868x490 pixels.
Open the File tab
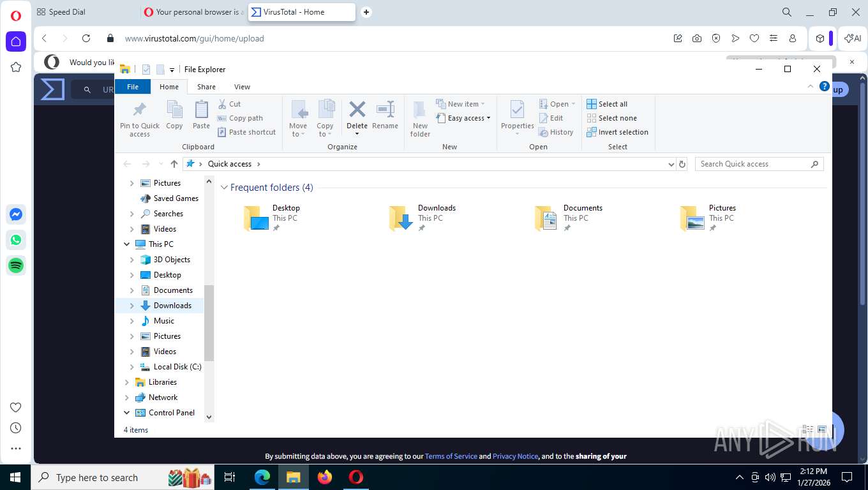[x=133, y=87]
